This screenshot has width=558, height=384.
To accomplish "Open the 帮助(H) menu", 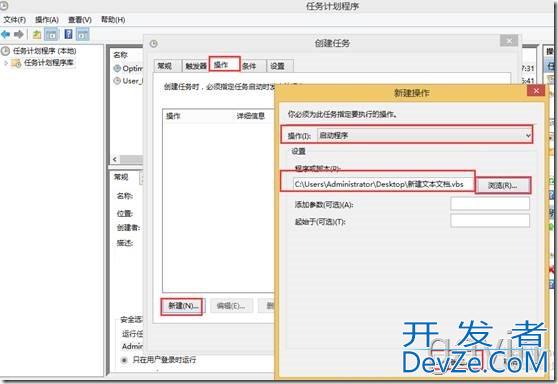I will pos(113,20).
